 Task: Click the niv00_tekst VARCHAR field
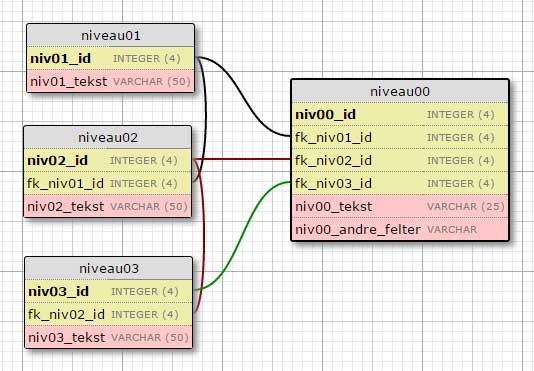tap(400, 206)
